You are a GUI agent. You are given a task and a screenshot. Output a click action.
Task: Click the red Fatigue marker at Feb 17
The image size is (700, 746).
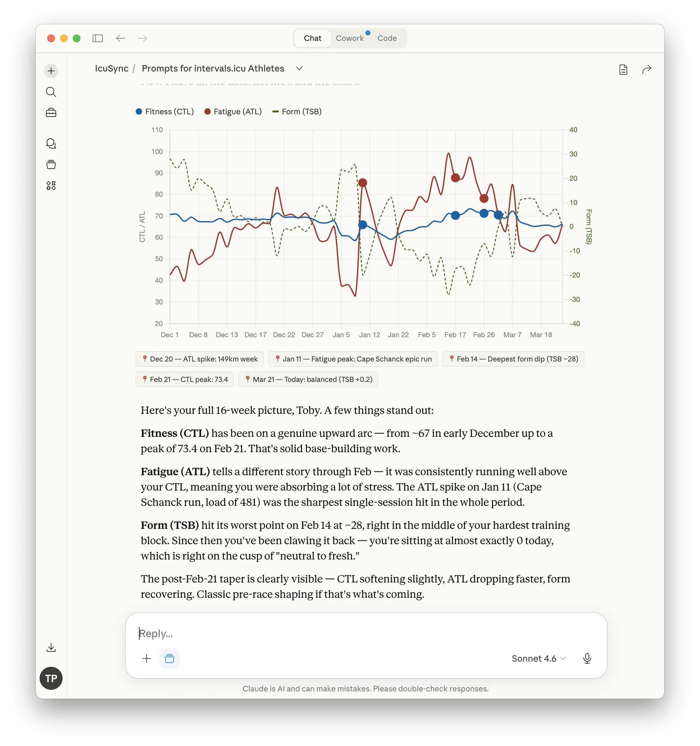(455, 178)
